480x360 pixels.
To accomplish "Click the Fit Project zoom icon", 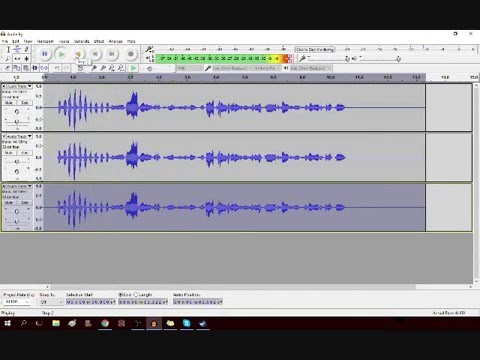I will 121,68.
